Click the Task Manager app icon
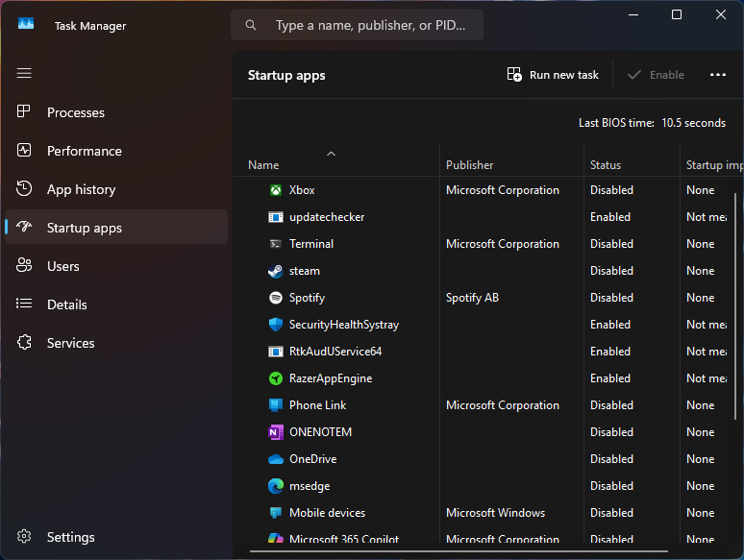744x560 pixels. [26, 23]
